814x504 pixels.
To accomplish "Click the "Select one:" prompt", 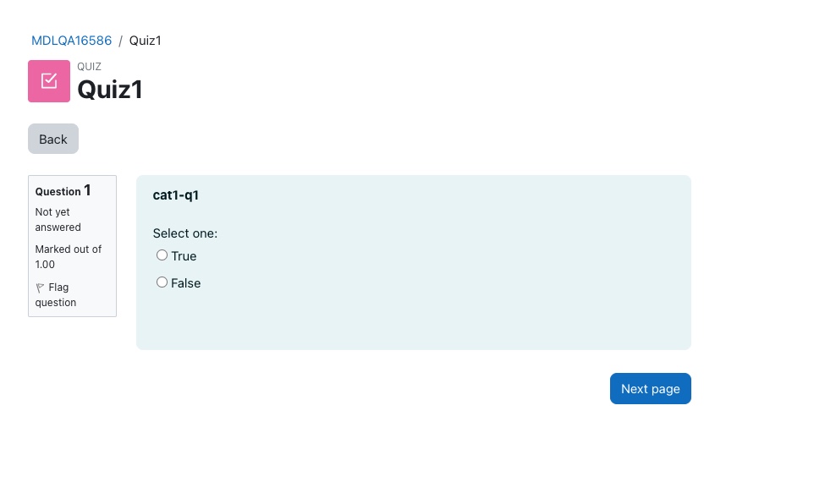I will [x=185, y=233].
